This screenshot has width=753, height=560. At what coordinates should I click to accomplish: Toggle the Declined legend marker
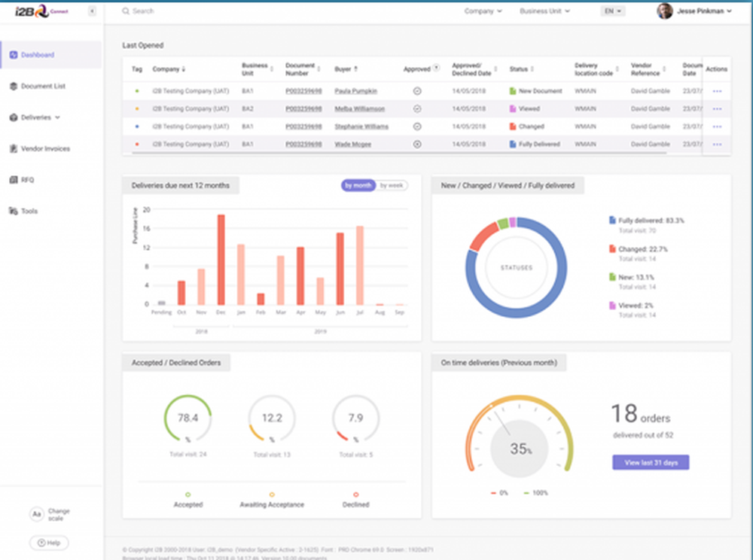(356, 495)
